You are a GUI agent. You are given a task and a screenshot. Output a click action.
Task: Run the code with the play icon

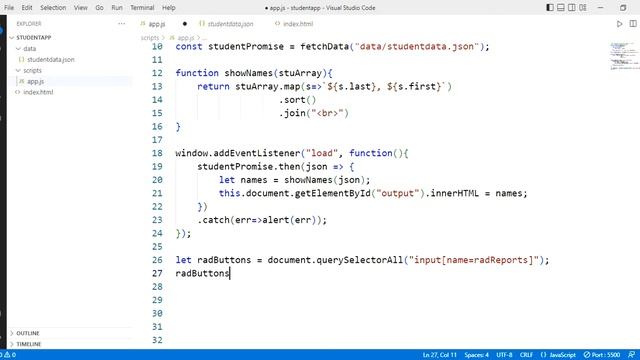619,24
